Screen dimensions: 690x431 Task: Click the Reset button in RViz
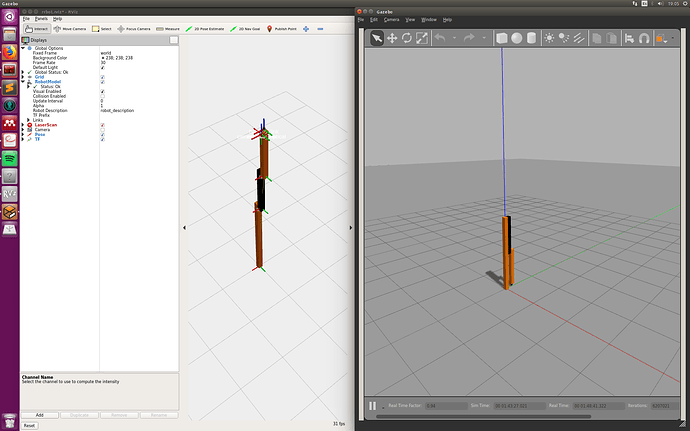(x=29, y=426)
